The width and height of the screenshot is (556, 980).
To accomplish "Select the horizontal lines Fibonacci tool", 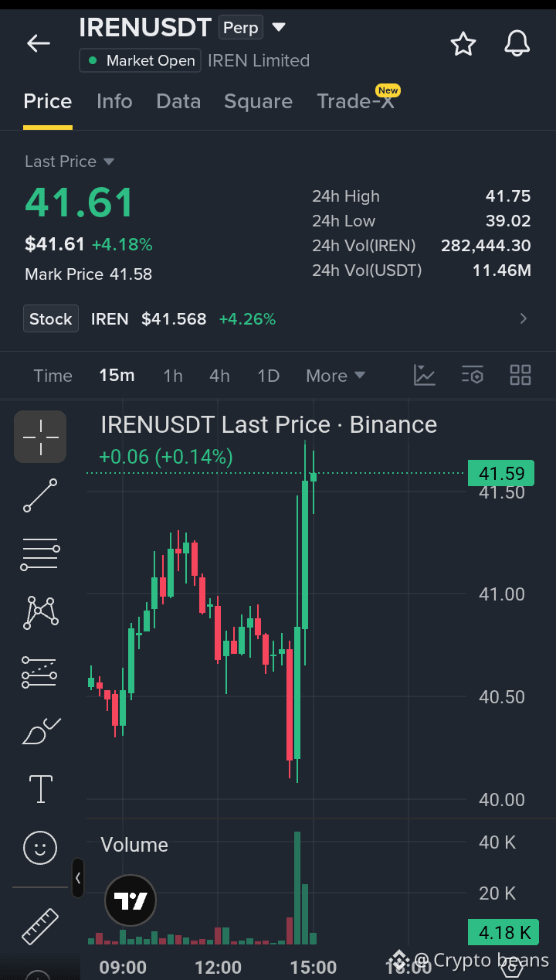I will click(x=40, y=554).
